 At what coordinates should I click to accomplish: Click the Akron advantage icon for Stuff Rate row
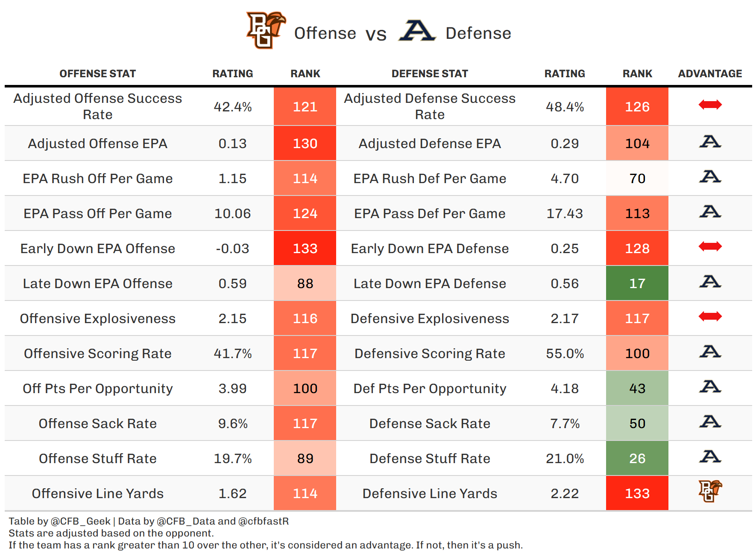tap(710, 456)
